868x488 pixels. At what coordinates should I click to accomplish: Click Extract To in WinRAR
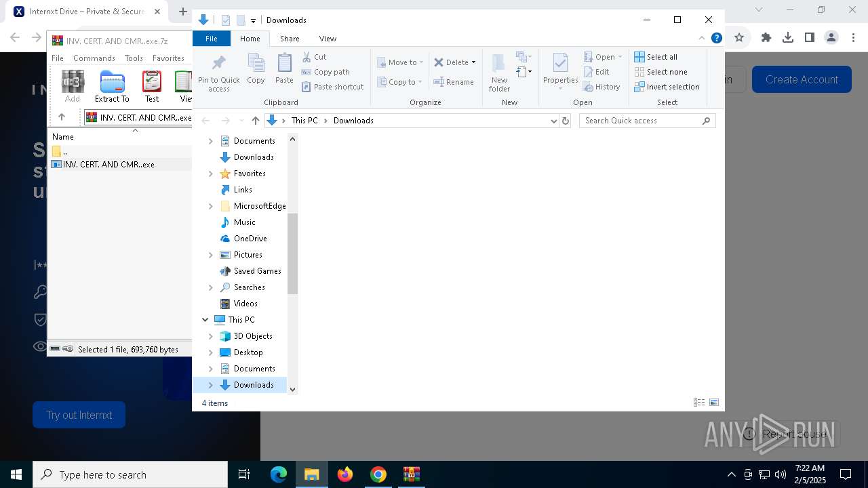pyautogui.click(x=112, y=86)
